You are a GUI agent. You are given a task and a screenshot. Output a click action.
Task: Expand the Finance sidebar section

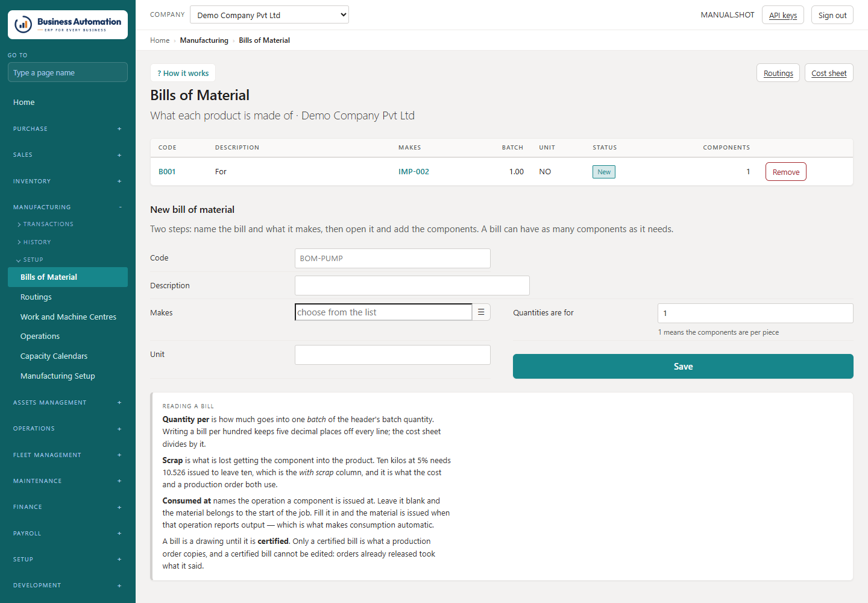coord(68,507)
